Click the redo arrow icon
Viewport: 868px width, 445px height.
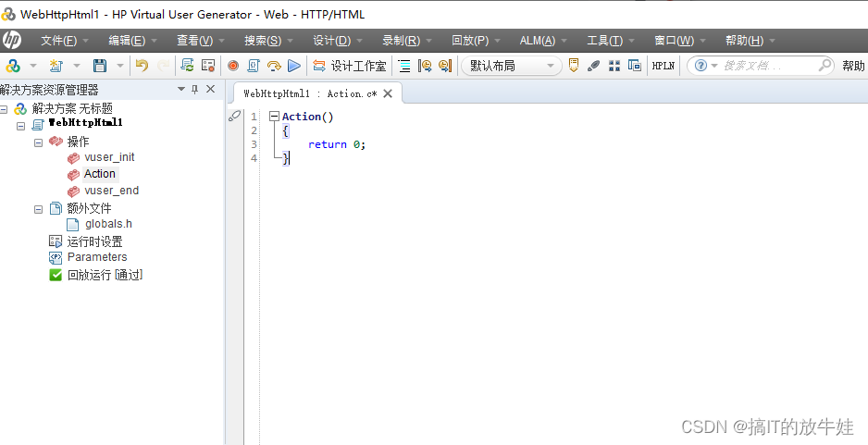[163, 66]
